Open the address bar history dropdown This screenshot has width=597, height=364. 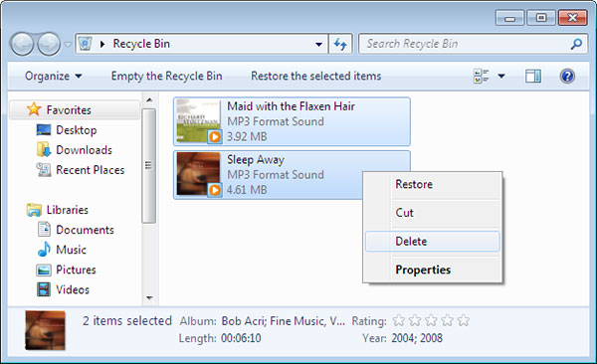(318, 44)
